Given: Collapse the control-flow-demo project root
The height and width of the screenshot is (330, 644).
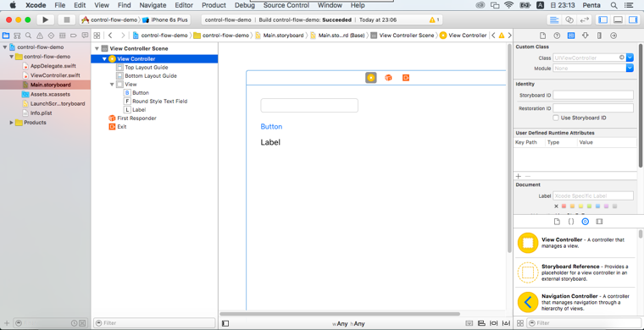Looking at the screenshot, I should [5, 47].
